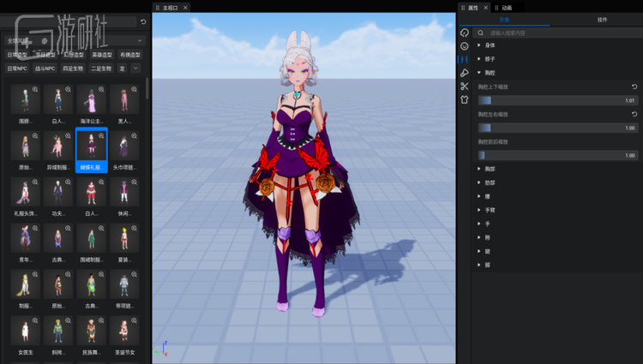Switch to the 属性 tab
The image size is (643, 364).
(x=472, y=8)
